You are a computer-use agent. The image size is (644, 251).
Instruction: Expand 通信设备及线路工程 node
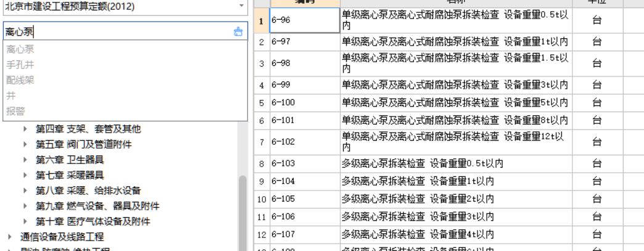pos(10,237)
